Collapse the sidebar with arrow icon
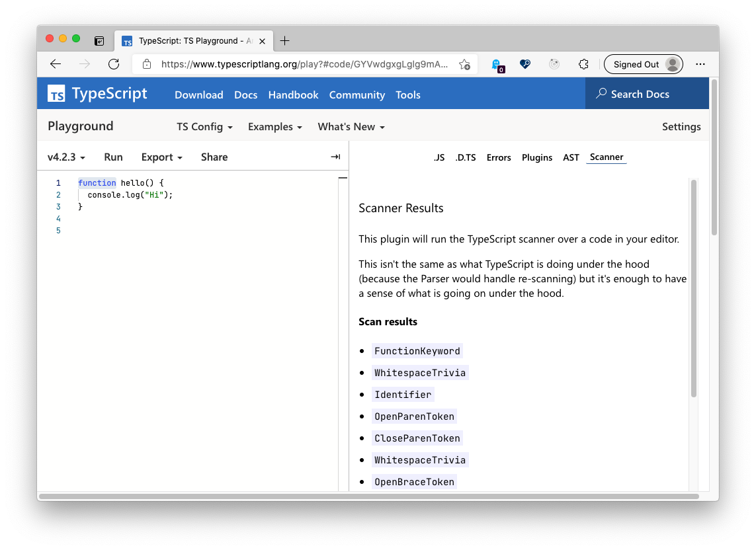756x550 pixels. pos(335,157)
